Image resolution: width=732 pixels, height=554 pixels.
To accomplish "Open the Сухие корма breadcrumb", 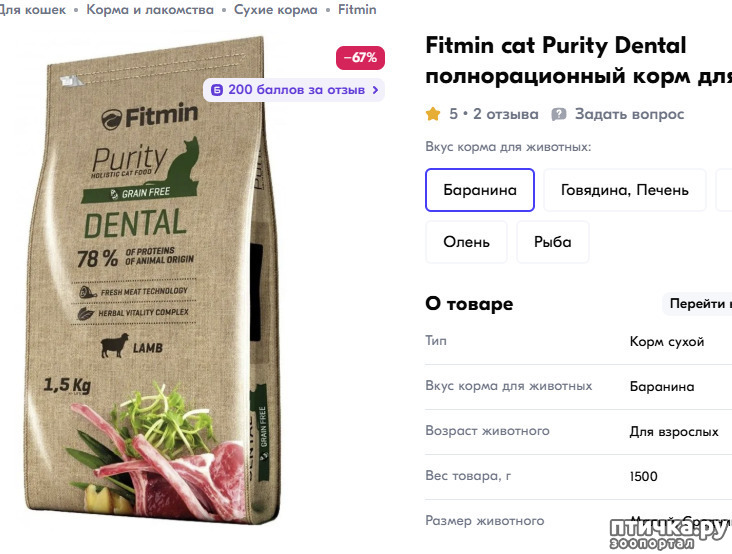I will [x=275, y=10].
